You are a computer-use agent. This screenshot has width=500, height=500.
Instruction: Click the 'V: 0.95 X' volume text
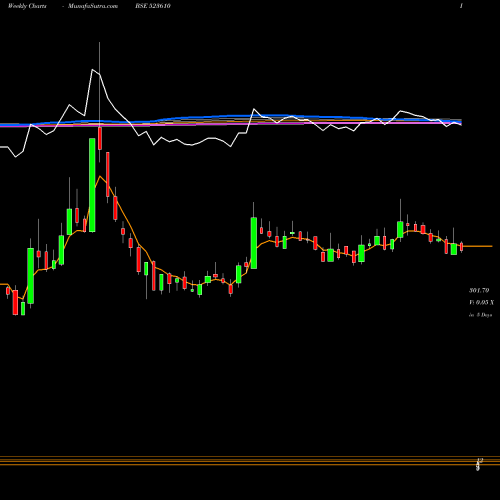tap(481, 302)
